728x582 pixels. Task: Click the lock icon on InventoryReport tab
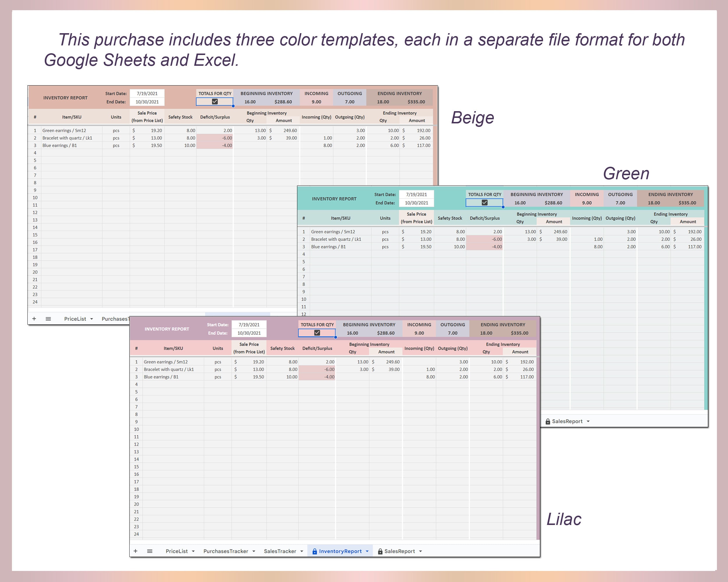coord(314,551)
